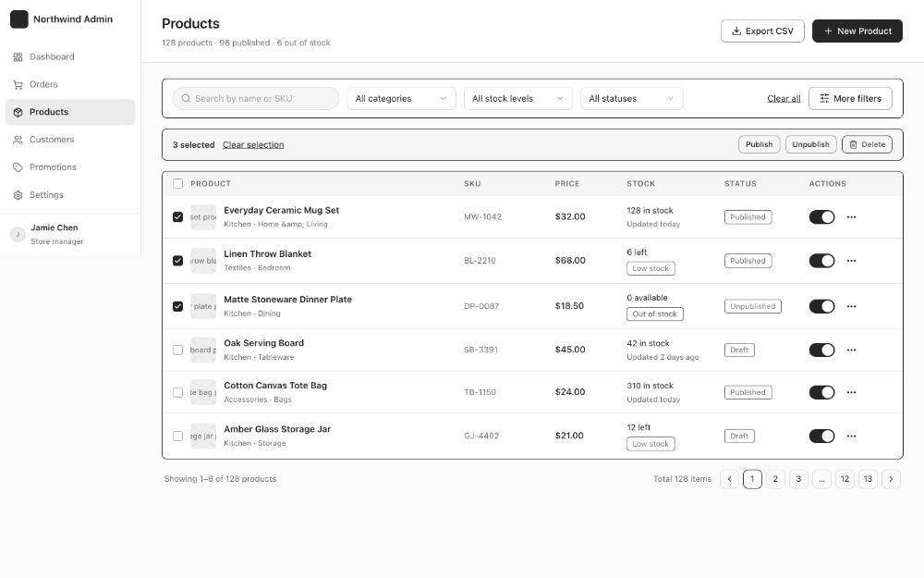Go to Orders in the sidebar
The height and width of the screenshot is (578, 924).
point(70,84)
